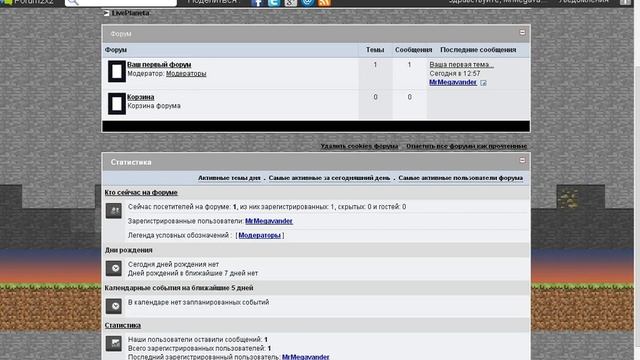Screen dimensions: 640x360
Task: Click Наши пользователи оставили сообщений line
Action: pos(198,339)
